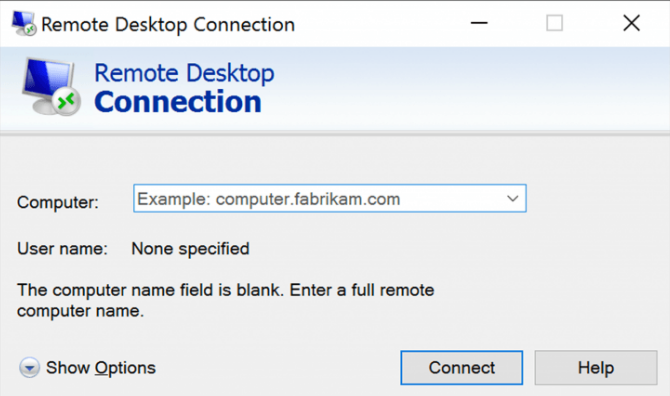Click the bold Connection banner text

click(x=178, y=102)
